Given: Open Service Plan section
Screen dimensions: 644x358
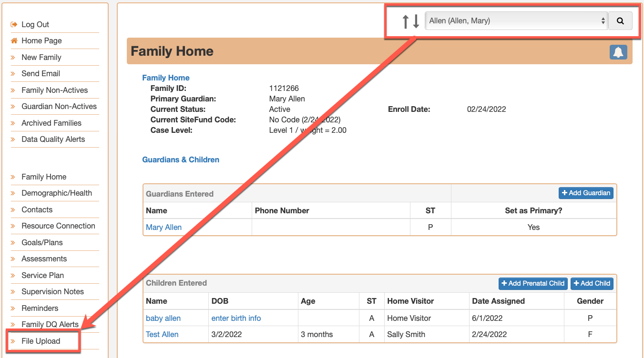Looking at the screenshot, I should click(42, 275).
